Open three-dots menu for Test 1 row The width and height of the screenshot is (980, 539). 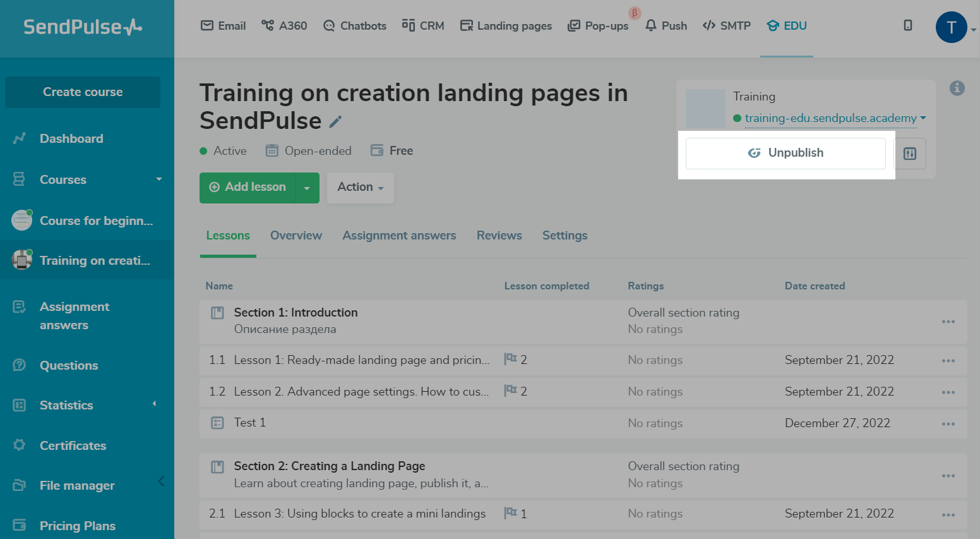tap(948, 424)
